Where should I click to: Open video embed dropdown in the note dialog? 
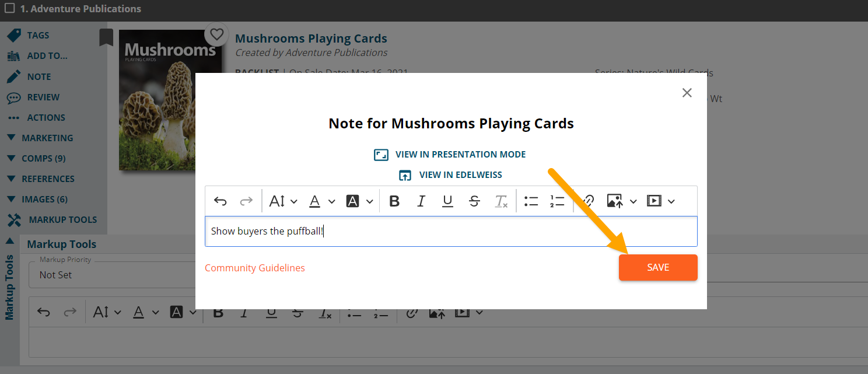click(x=661, y=201)
